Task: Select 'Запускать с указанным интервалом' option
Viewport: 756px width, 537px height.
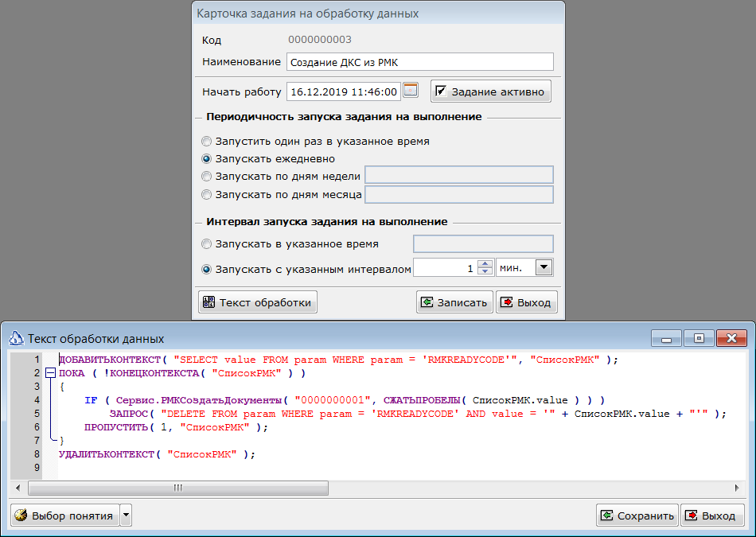Action: (206, 270)
